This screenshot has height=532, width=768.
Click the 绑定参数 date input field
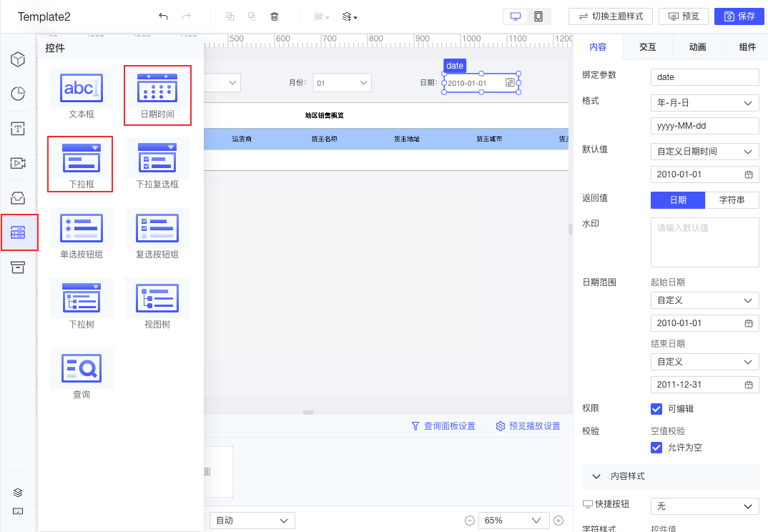tap(705, 77)
